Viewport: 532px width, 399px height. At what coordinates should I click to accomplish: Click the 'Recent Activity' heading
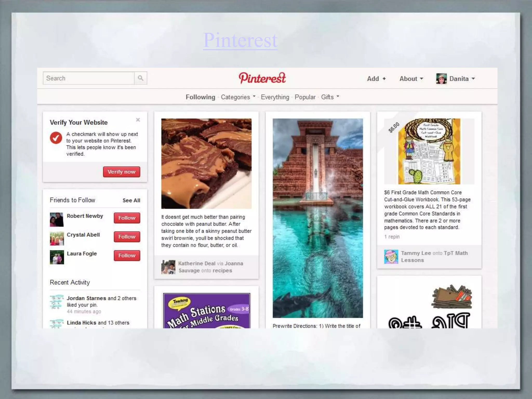pyautogui.click(x=70, y=282)
